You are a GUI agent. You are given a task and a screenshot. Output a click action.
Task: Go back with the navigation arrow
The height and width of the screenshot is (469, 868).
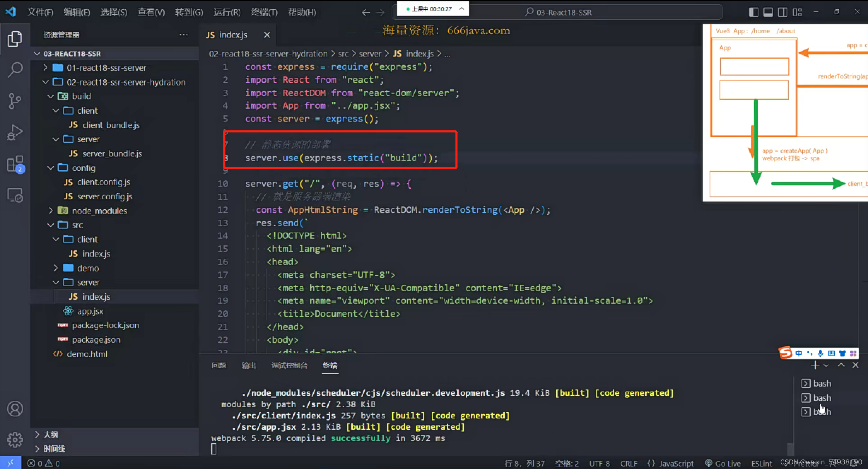tap(366, 13)
